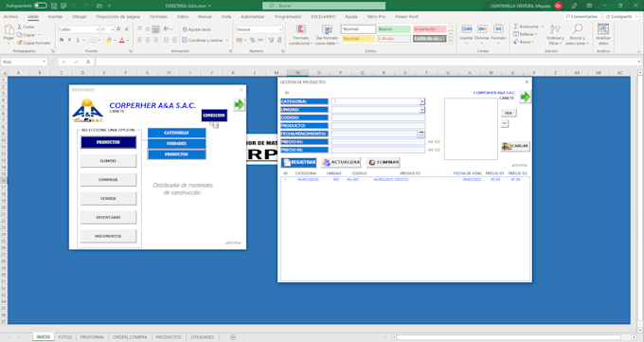Click the save icon in title bar
644x342 pixels.
click(54, 6)
